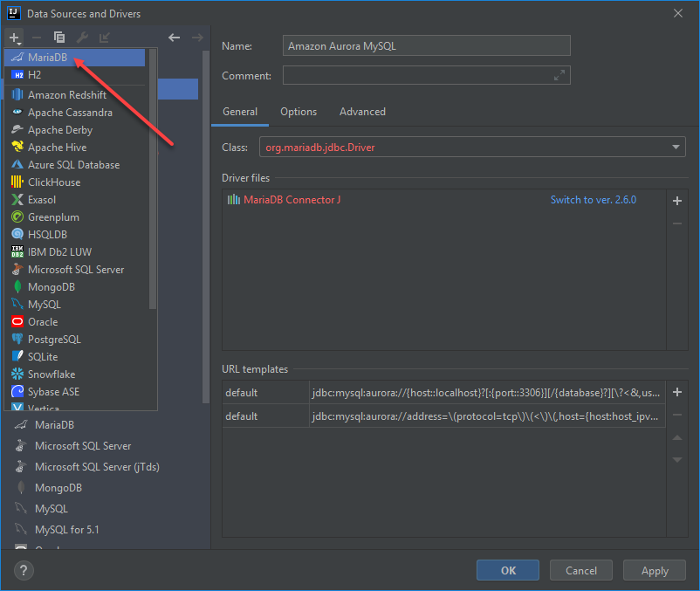Screen dimensions: 700x591
Task: Click the Remove (minus) toolbar button
Action: pyautogui.click(x=37, y=38)
